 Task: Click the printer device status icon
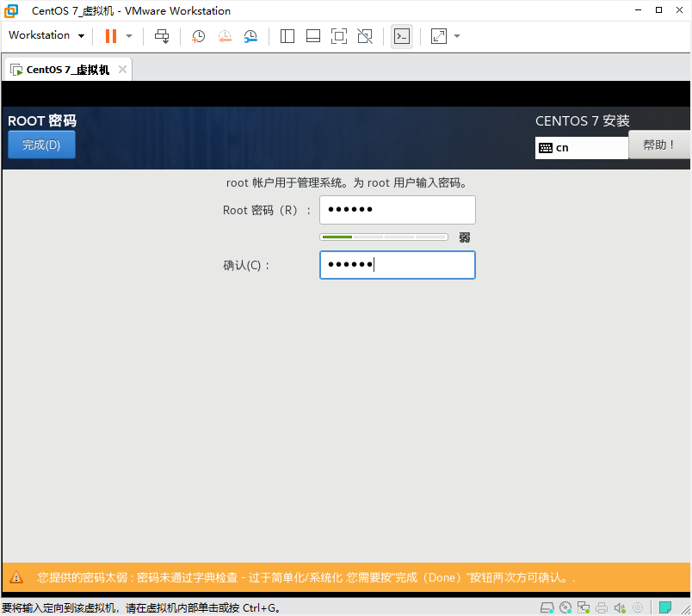(602, 607)
